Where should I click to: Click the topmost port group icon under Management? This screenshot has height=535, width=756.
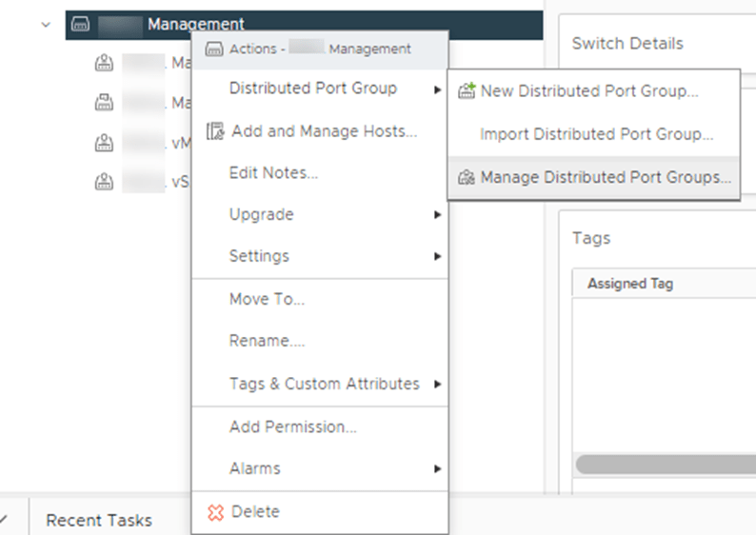(104, 65)
